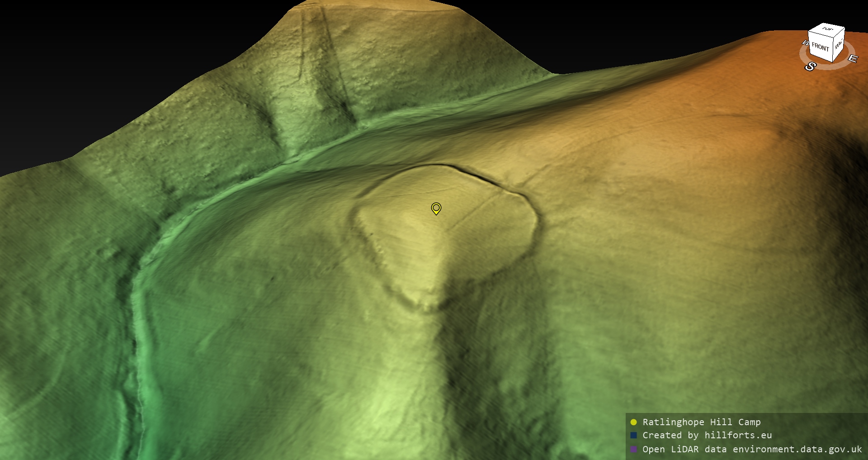This screenshot has height=460, width=868.
Task: Click the S compass direction letter
Action: (810, 67)
